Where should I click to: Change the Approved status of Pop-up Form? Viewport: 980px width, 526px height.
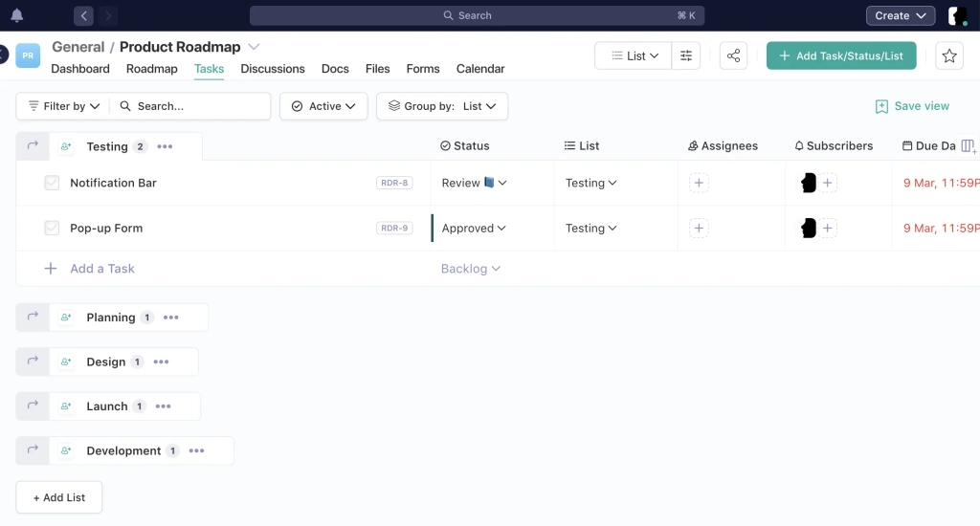point(474,228)
